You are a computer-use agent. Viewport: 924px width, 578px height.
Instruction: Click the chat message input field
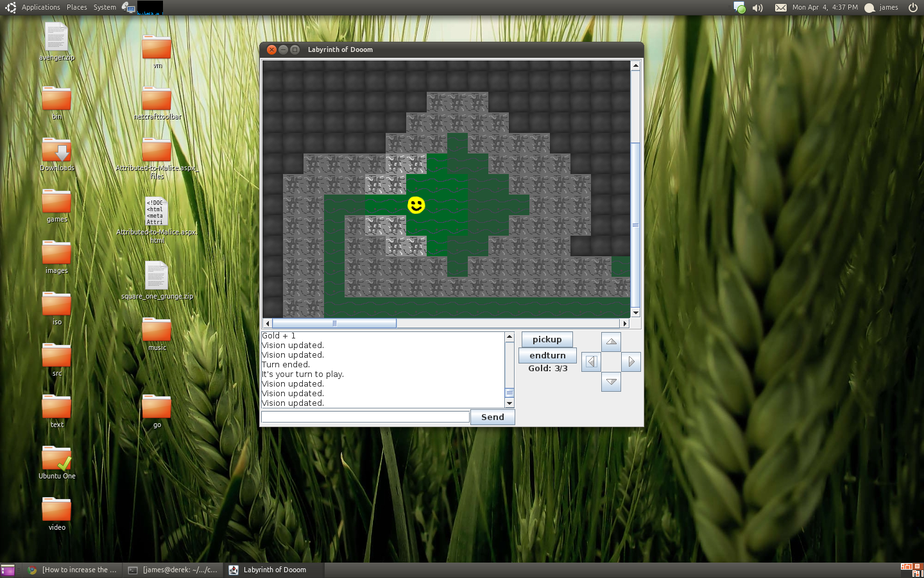pos(365,417)
